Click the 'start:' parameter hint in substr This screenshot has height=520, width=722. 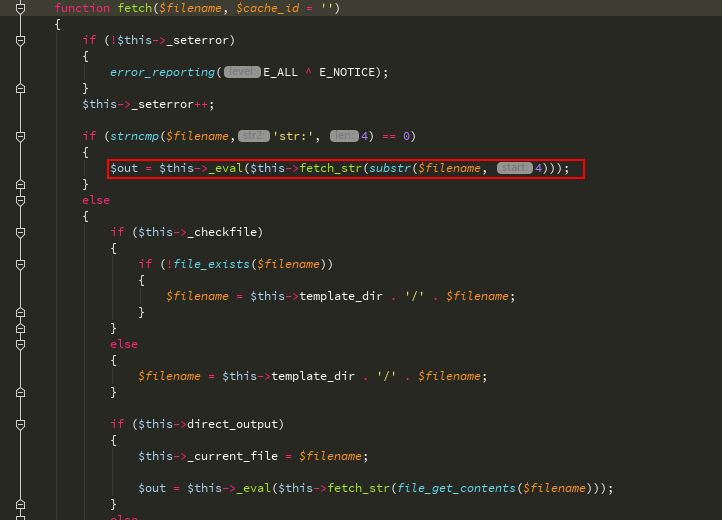pos(514,168)
